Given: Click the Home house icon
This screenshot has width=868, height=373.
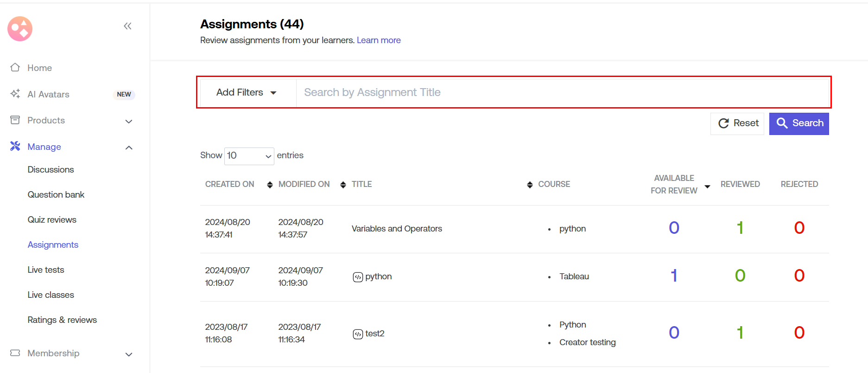Looking at the screenshot, I should [x=15, y=68].
